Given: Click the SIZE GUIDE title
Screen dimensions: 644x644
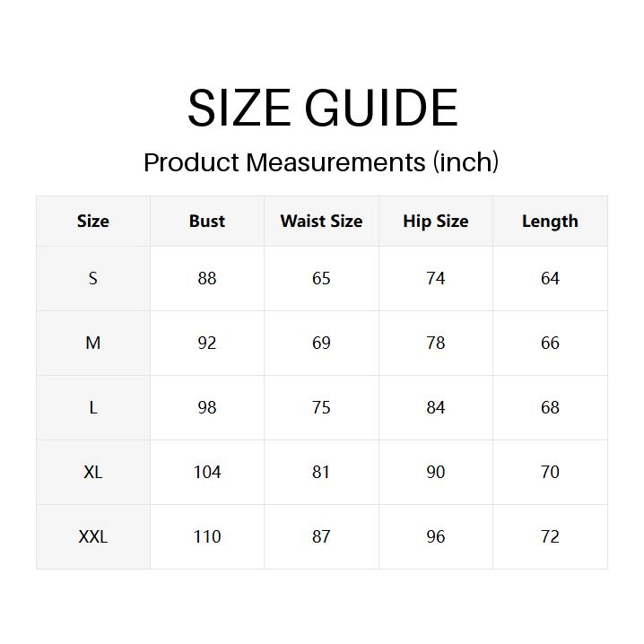Looking at the screenshot, I should [322, 109].
